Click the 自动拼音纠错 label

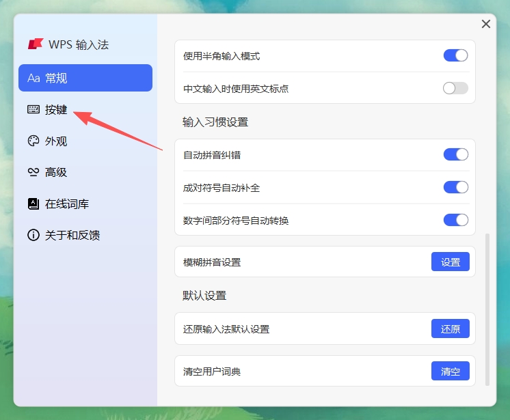[212, 154]
